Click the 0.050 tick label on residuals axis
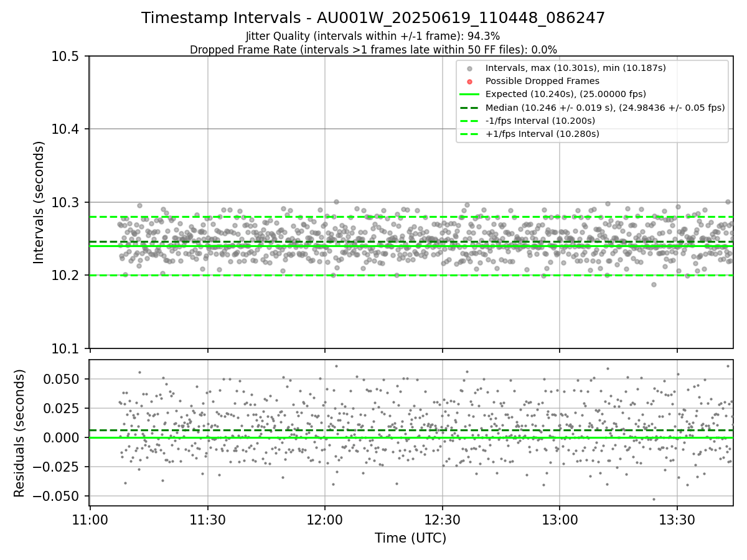 62,379
